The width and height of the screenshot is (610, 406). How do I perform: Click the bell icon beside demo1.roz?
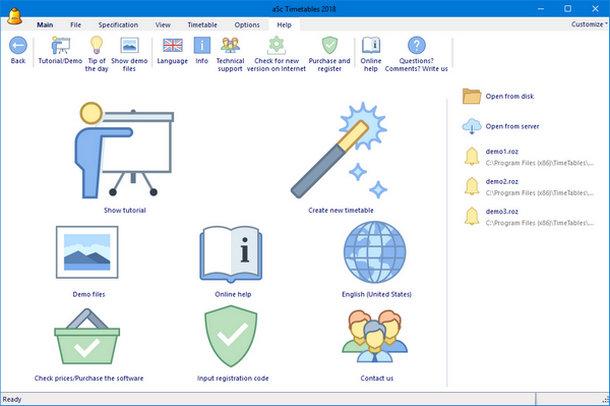[472, 156]
